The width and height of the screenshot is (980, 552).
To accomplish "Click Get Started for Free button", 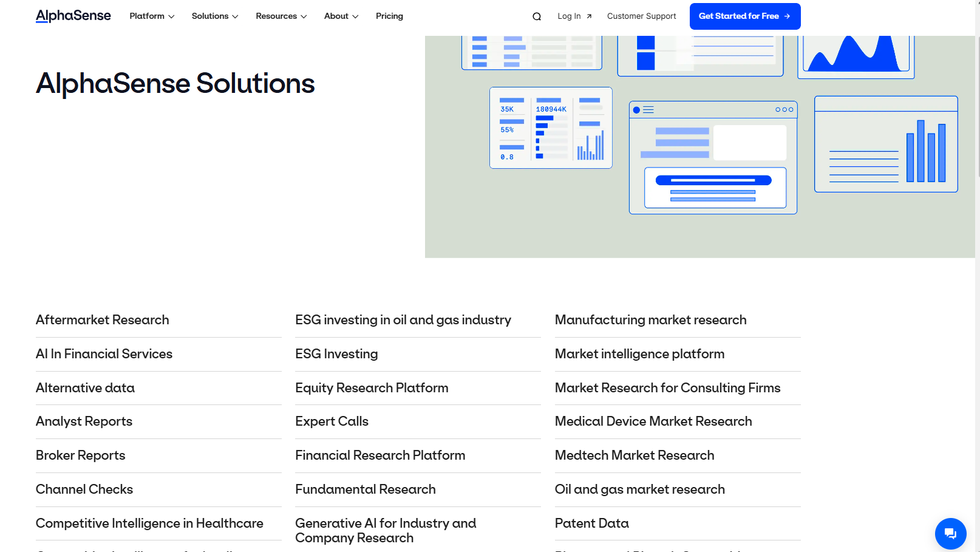I will click(x=745, y=16).
